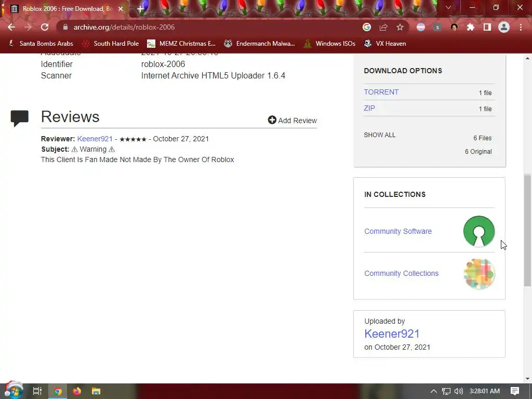Screen dimensions: 532x399
Task: Open network status tray icon
Action: pyautogui.click(x=446, y=391)
